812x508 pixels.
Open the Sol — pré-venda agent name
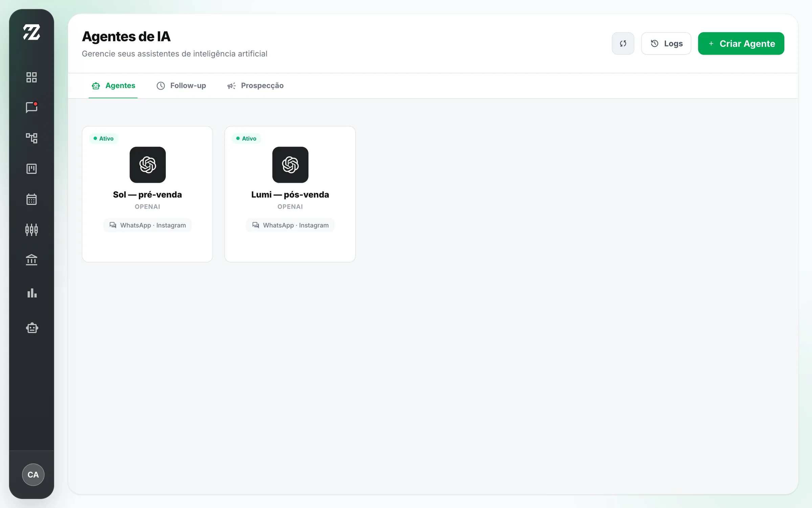coord(147,194)
